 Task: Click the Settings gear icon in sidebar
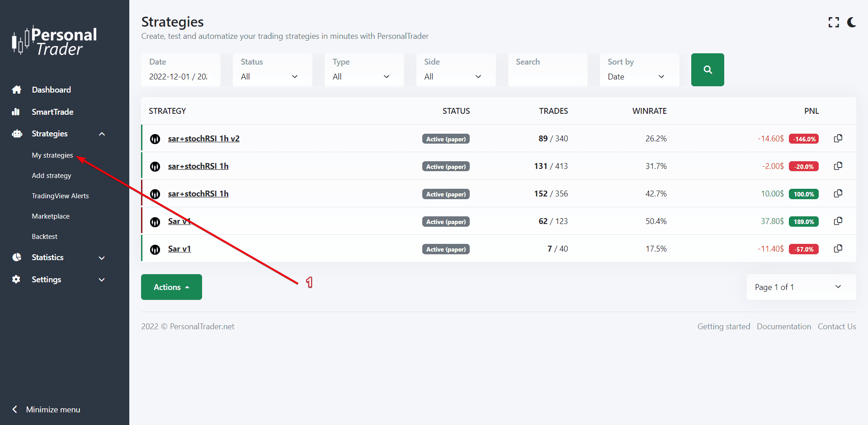coord(16,279)
